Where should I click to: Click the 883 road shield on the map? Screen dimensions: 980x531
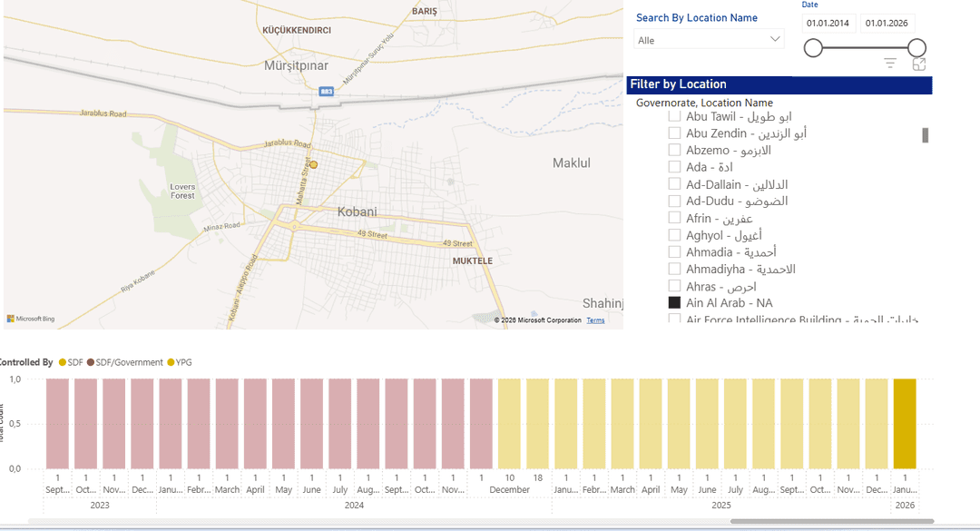(x=326, y=92)
